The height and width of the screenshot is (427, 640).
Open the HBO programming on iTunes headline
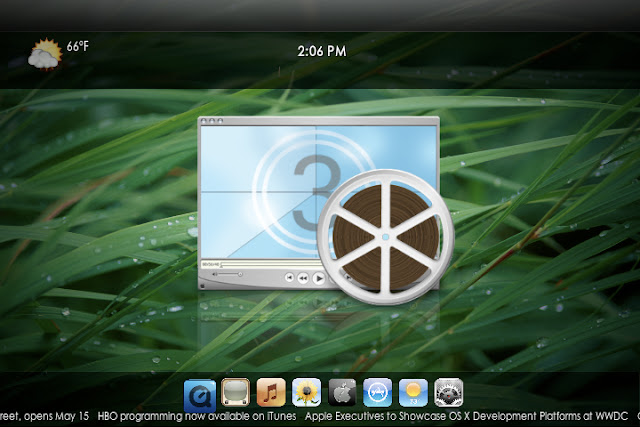(197, 416)
